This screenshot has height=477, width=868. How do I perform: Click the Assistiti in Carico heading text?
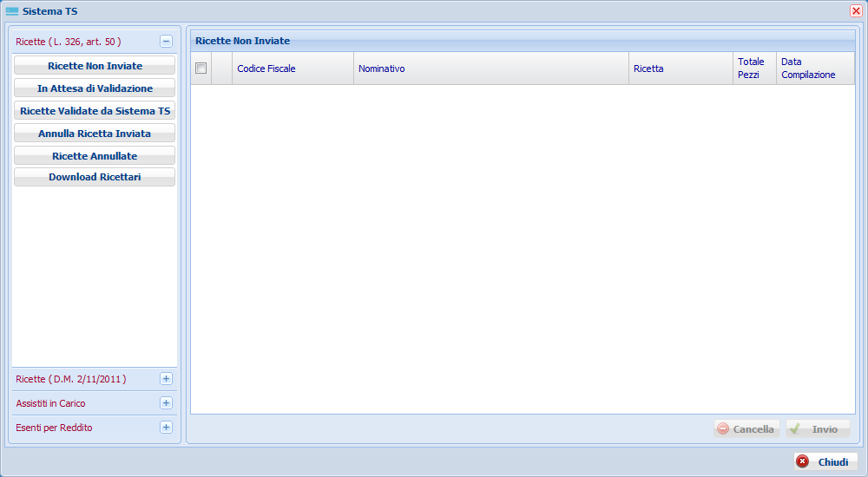click(x=50, y=403)
